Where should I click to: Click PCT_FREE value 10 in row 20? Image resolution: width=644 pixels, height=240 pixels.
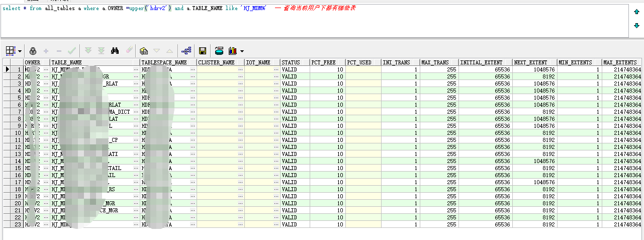tap(328, 203)
